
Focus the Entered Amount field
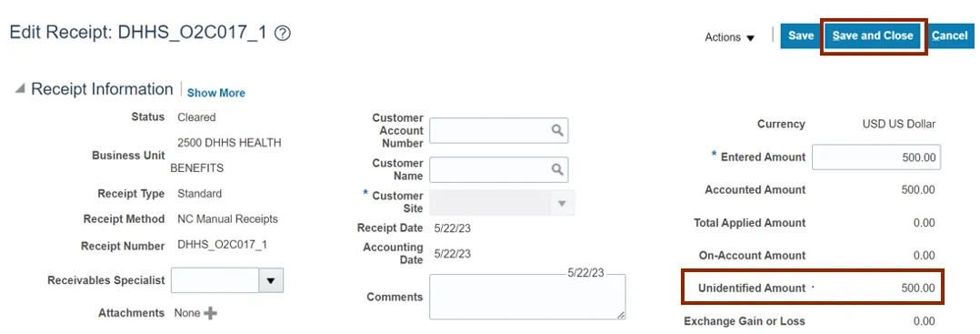tap(876, 157)
